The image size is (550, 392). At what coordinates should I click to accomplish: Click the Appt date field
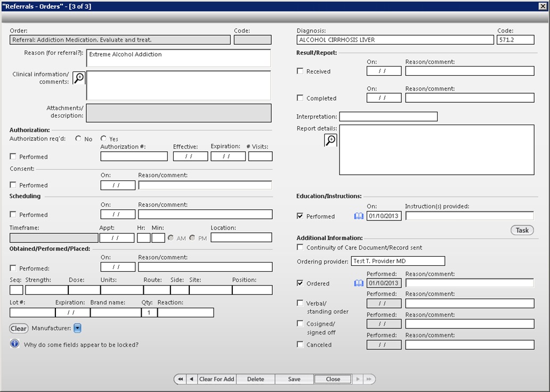tap(117, 238)
